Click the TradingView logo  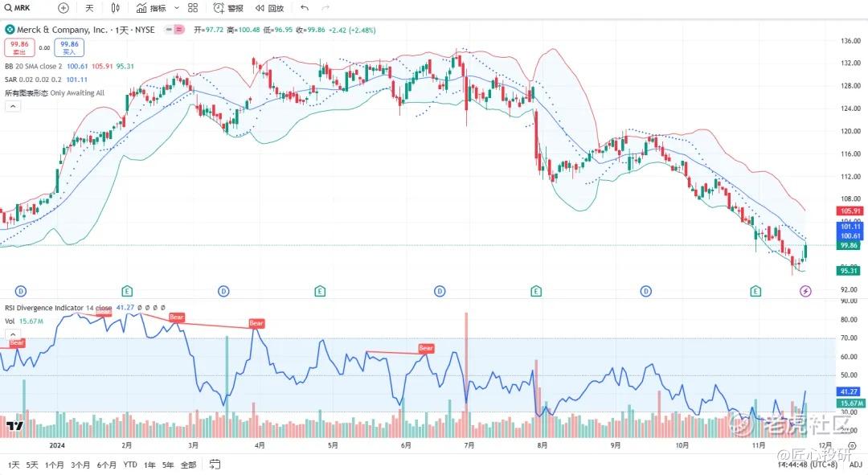coord(15,426)
